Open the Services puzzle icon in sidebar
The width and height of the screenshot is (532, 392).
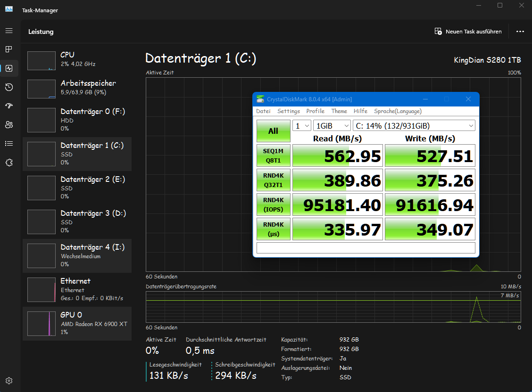click(9, 163)
